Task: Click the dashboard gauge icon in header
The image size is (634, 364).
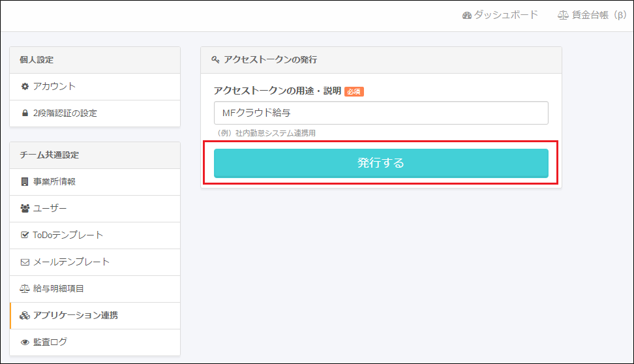Action: (467, 16)
